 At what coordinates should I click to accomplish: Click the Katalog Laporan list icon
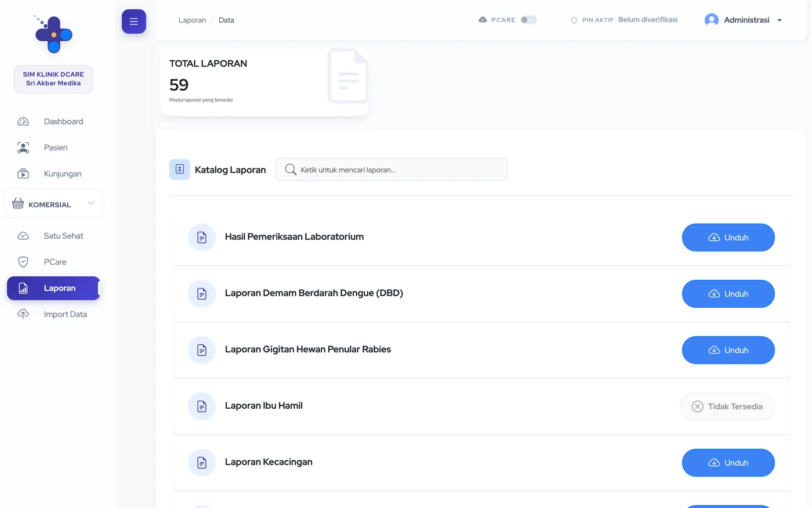pos(180,170)
